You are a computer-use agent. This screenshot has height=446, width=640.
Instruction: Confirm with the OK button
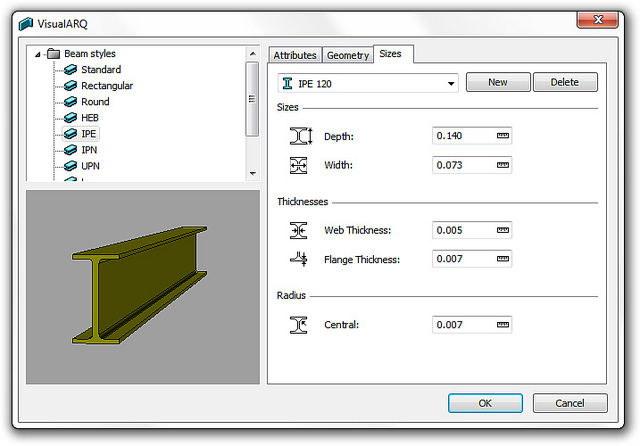[485, 404]
